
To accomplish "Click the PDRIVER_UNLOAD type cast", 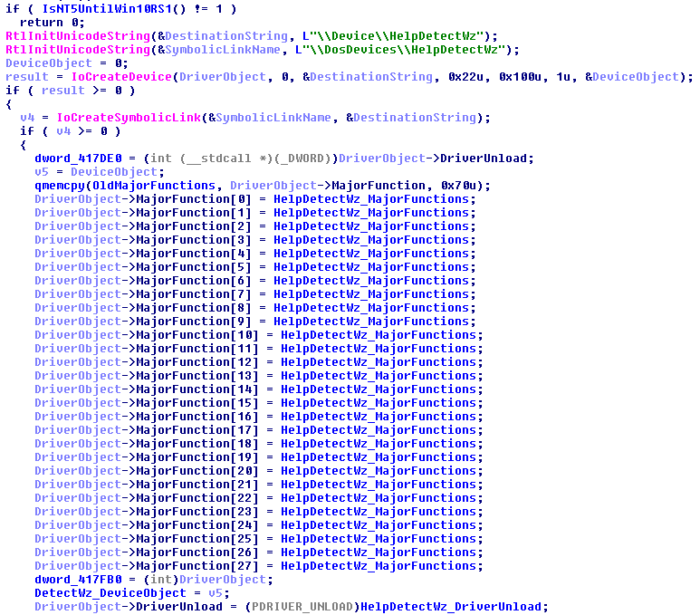I will [302, 607].
